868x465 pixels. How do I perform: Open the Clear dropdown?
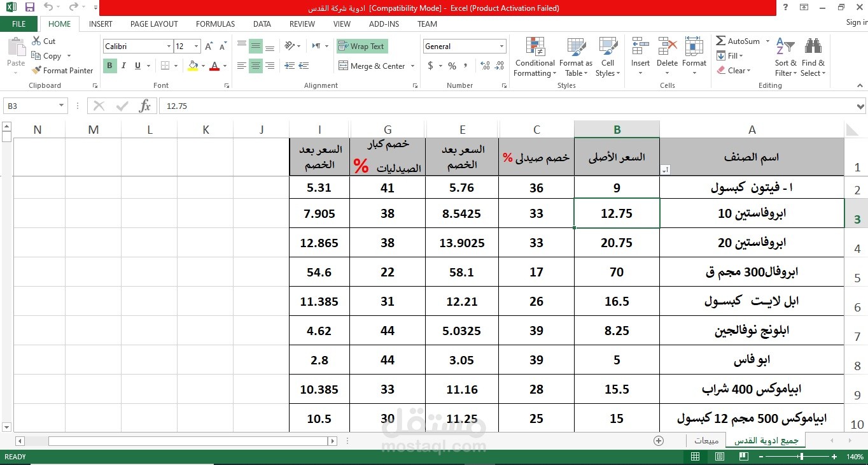pyautogui.click(x=733, y=71)
